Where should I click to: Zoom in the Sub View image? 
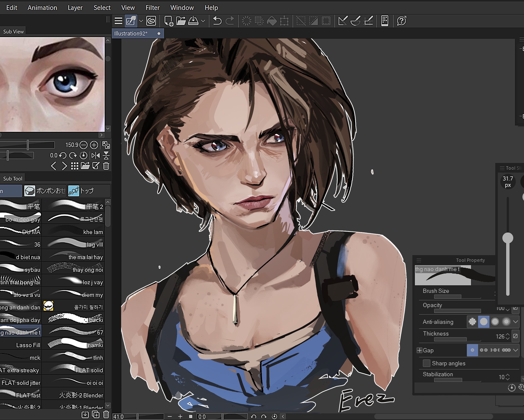click(x=94, y=145)
